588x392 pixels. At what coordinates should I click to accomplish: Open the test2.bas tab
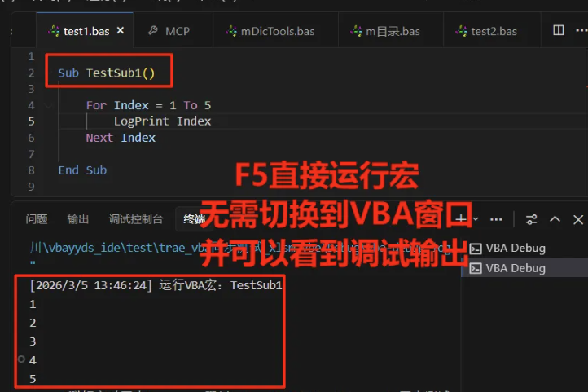coord(492,31)
